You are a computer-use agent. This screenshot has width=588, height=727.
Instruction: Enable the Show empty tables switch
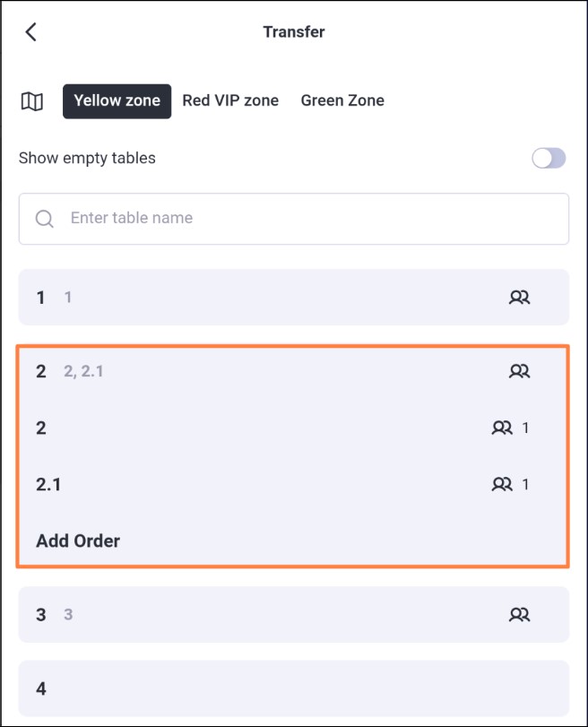tap(549, 158)
